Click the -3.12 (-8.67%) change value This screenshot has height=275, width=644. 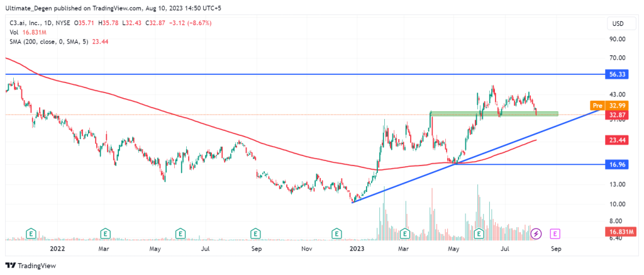(x=191, y=23)
